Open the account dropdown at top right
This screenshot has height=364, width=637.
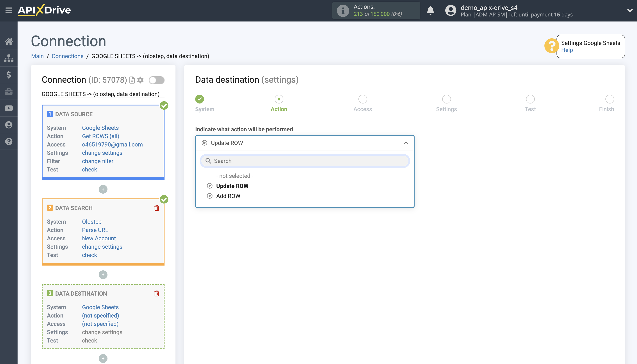click(x=630, y=11)
